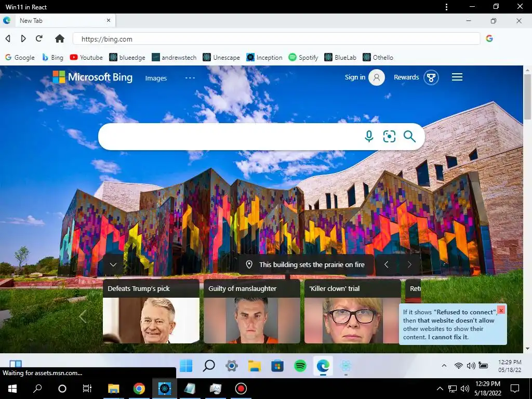Expand hidden tray icons in the inner Win11 taskbar
The height and width of the screenshot is (399, 532).
(x=444, y=365)
